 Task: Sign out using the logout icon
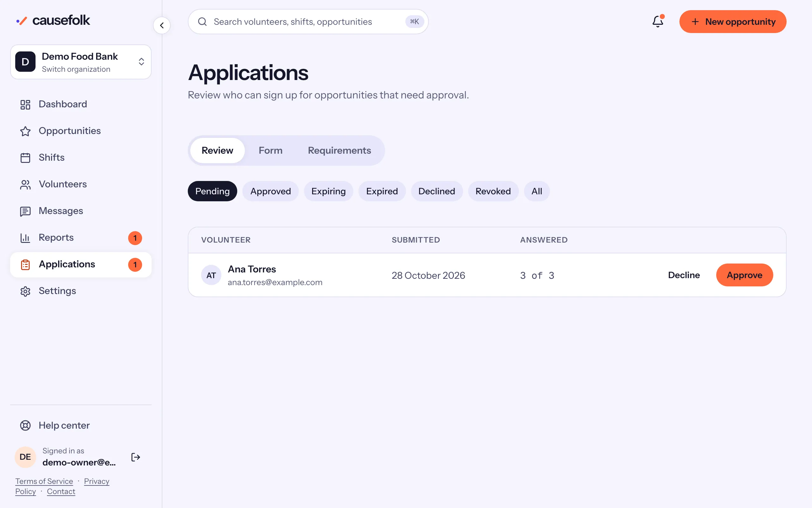click(x=135, y=457)
